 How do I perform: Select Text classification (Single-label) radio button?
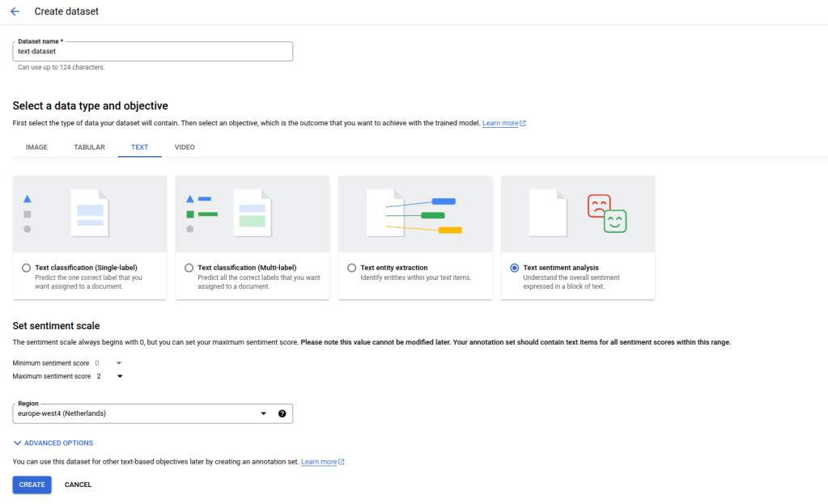[27, 268]
